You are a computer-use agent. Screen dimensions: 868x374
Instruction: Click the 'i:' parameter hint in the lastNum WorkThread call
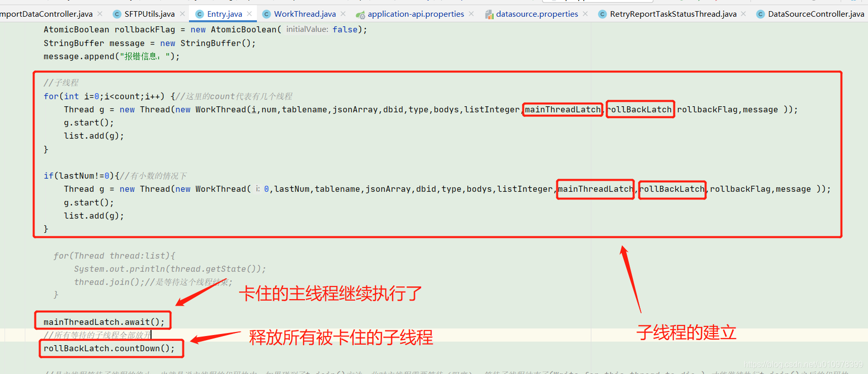(258, 189)
